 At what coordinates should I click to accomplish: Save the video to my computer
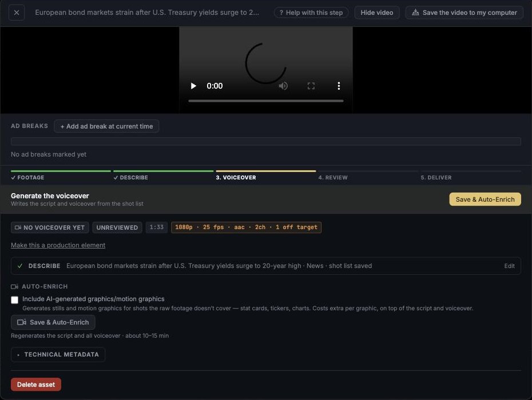(x=464, y=13)
